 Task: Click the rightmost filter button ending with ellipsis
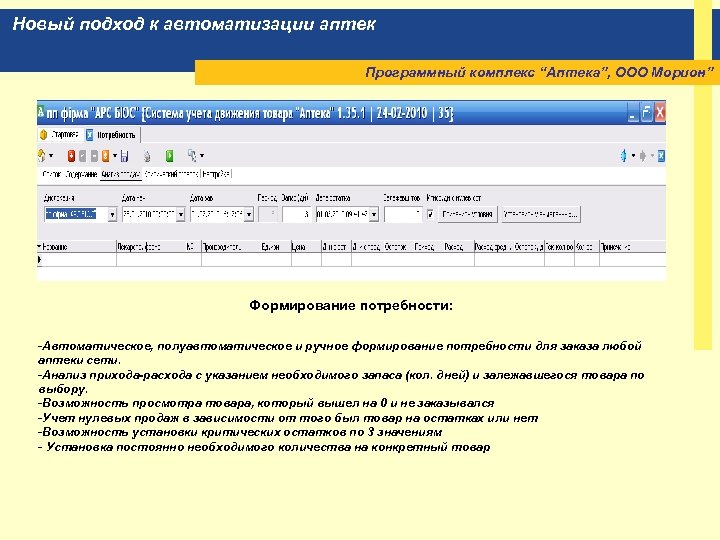[x=541, y=214]
